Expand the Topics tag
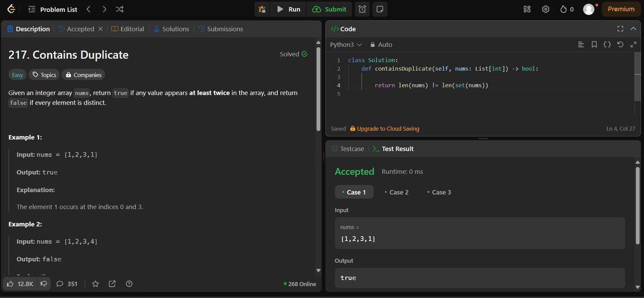This screenshot has height=298, width=644. pos(44,75)
